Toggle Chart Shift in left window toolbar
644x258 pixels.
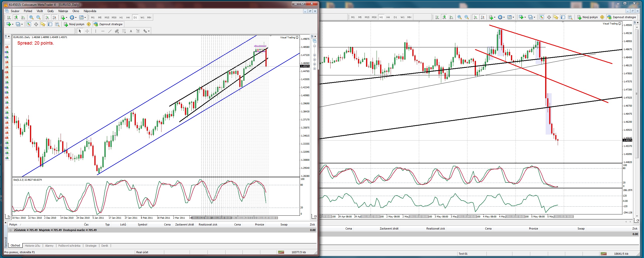54,17
